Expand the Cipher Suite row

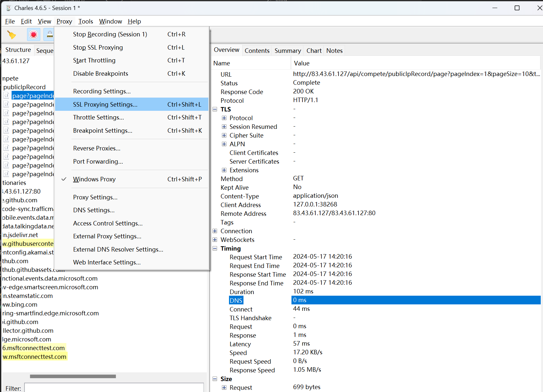click(224, 135)
